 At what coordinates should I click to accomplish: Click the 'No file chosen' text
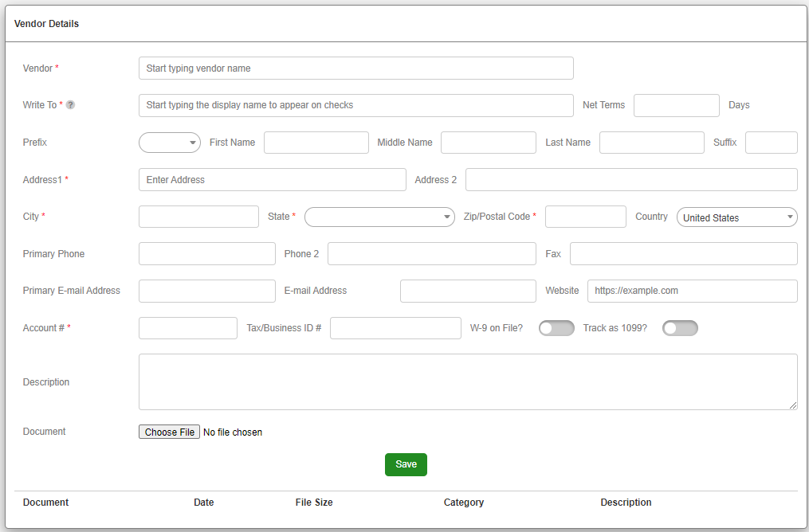[x=233, y=432]
